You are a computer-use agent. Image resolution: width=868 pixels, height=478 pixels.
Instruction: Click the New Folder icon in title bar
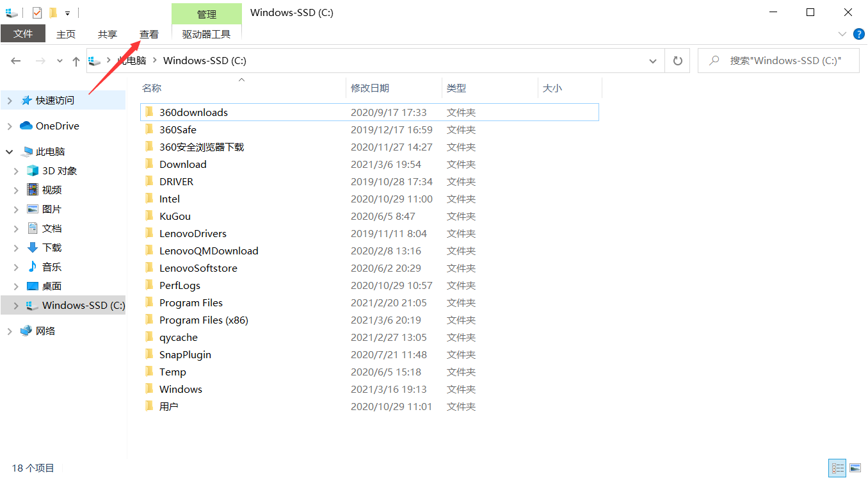tap(53, 13)
